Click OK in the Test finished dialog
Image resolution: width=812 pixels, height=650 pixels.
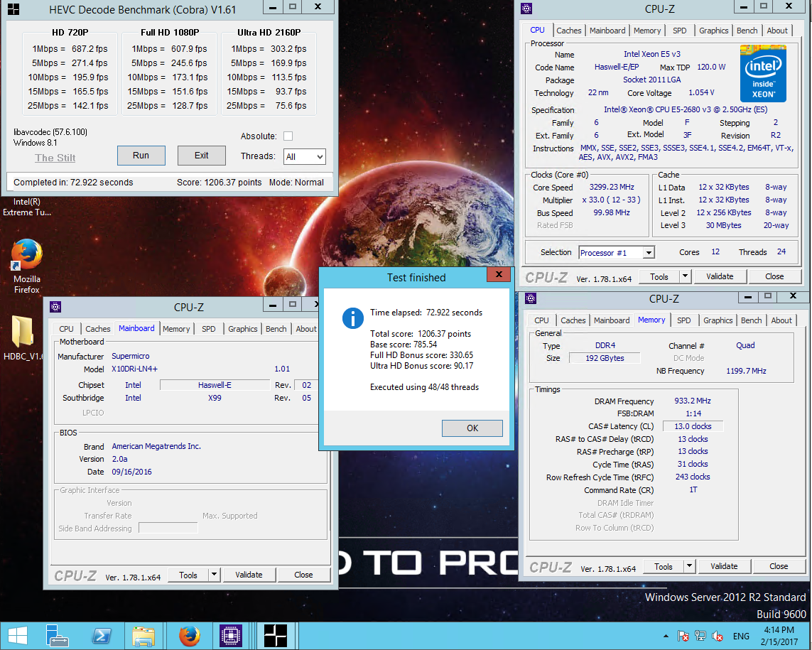(x=472, y=428)
